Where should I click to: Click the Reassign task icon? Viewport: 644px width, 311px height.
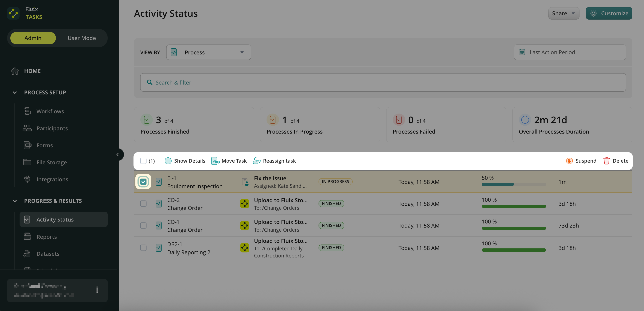point(257,161)
